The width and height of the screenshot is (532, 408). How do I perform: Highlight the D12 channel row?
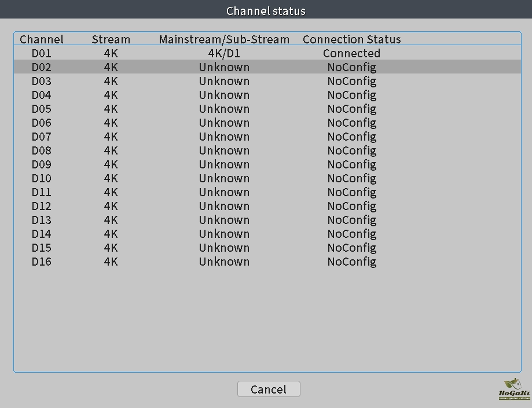pos(42,206)
